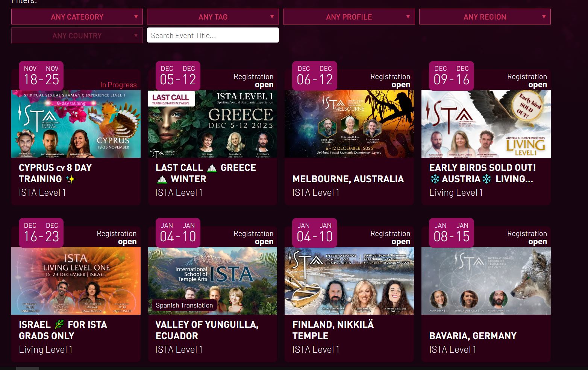588x370 pixels.
Task: Open the Bavaria wolf banner image
Action: click(486, 281)
